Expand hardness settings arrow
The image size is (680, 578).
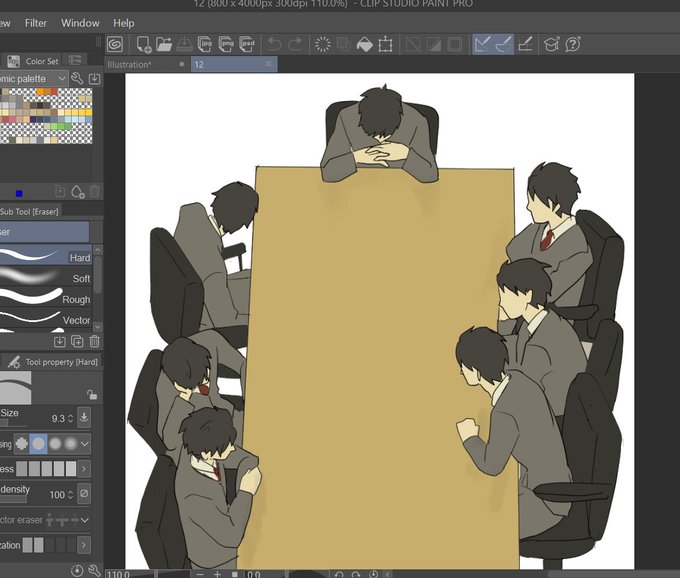[84, 469]
